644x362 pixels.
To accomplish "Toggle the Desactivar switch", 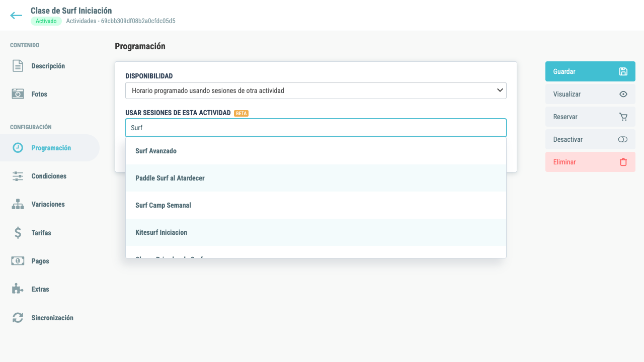I will click(623, 139).
